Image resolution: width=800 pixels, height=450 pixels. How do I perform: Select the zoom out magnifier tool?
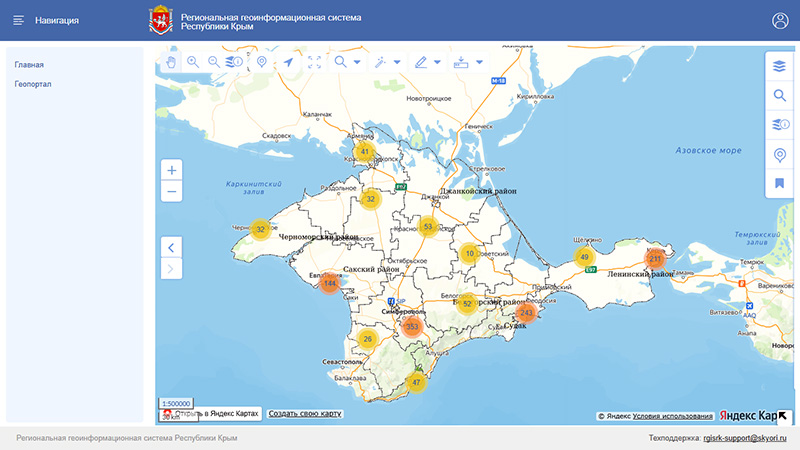214,62
